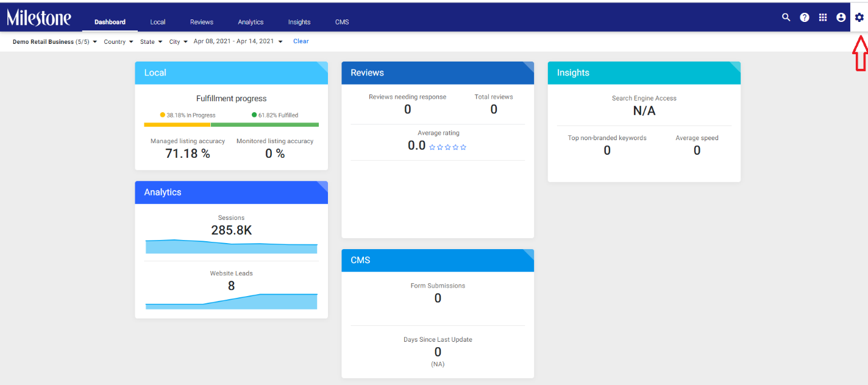
Task: Expand the Demo Retail Business dropdown
Action: click(x=55, y=42)
